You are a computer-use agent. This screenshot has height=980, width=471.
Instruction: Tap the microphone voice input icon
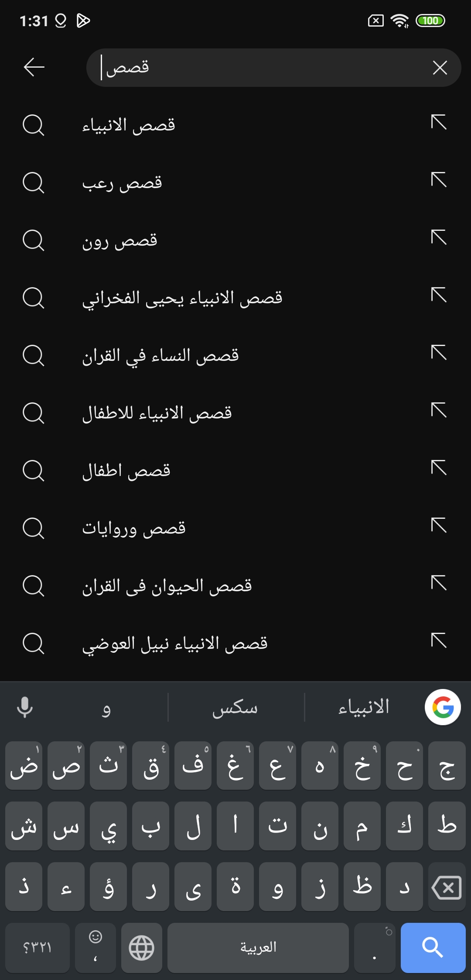click(x=25, y=707)
